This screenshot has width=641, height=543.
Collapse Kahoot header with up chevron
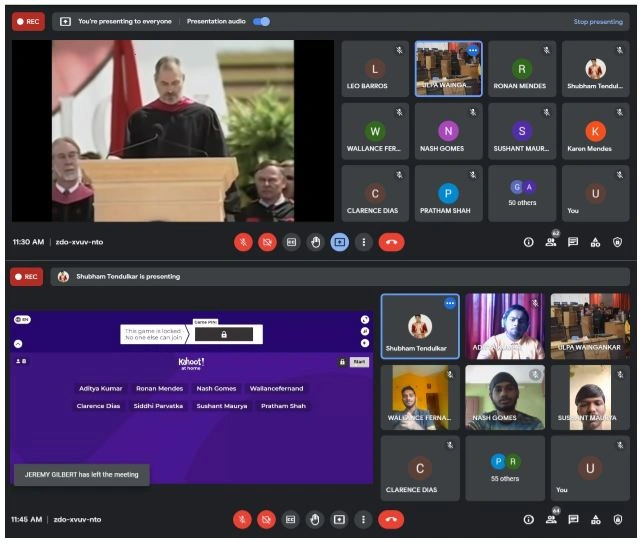tap(18, 344)
